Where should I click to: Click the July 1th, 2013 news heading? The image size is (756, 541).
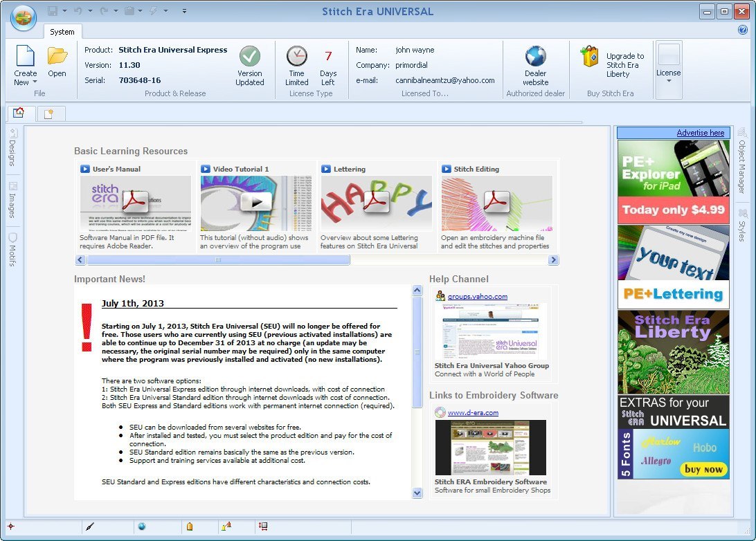click(133, 304)
